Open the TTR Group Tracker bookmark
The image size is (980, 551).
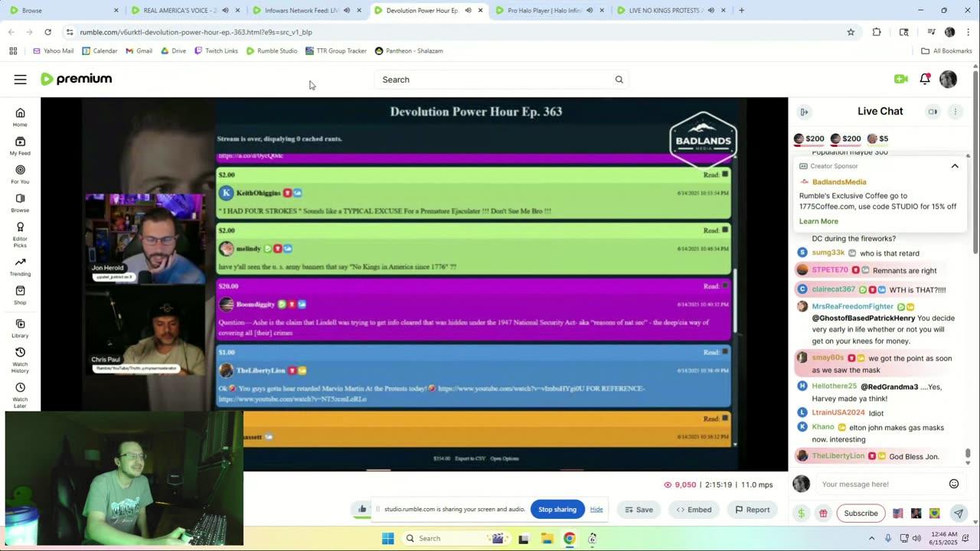(x=335, y=51)
